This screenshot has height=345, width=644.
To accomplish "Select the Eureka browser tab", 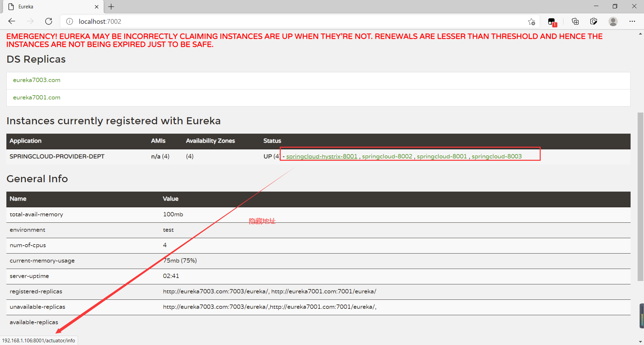I will 54,7.
